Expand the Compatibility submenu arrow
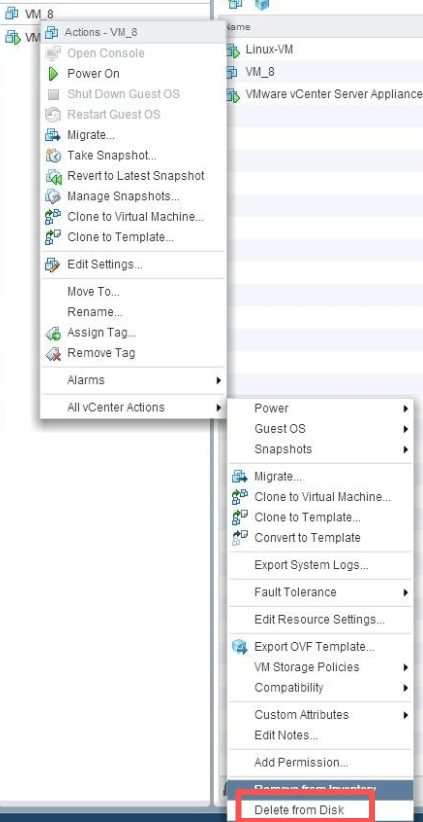Image resolution: width=423 pixels, height=822 pixels. tap(406, 688)
